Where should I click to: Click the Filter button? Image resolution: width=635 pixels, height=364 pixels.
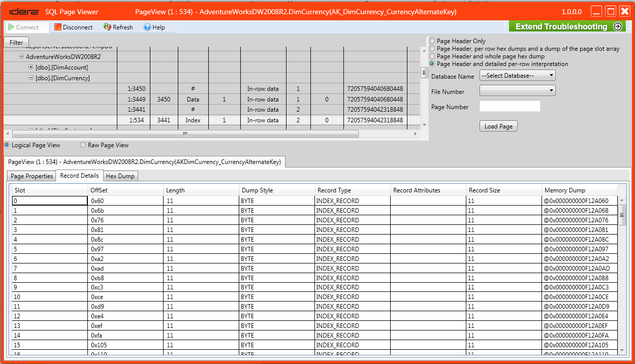pyautogui.click(x=16, y=43)
